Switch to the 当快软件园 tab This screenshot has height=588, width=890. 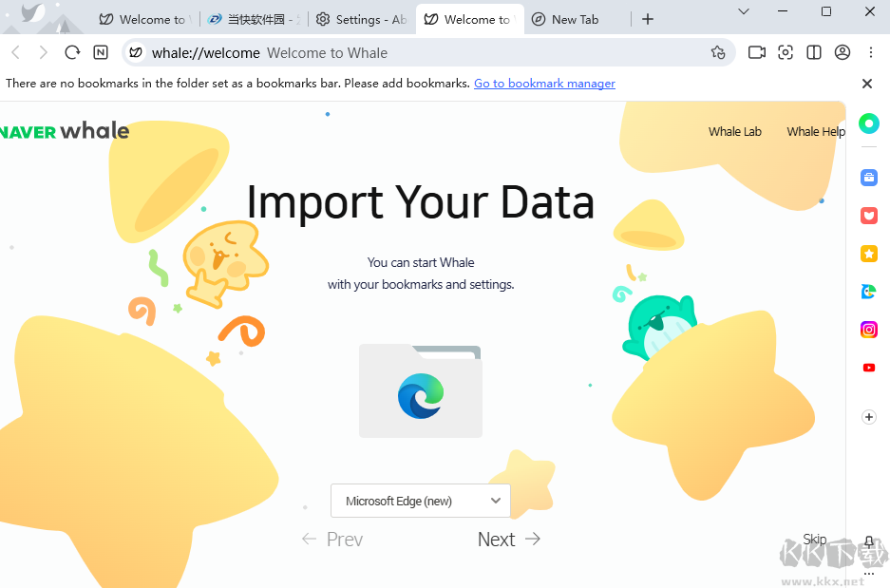(254, 19)
